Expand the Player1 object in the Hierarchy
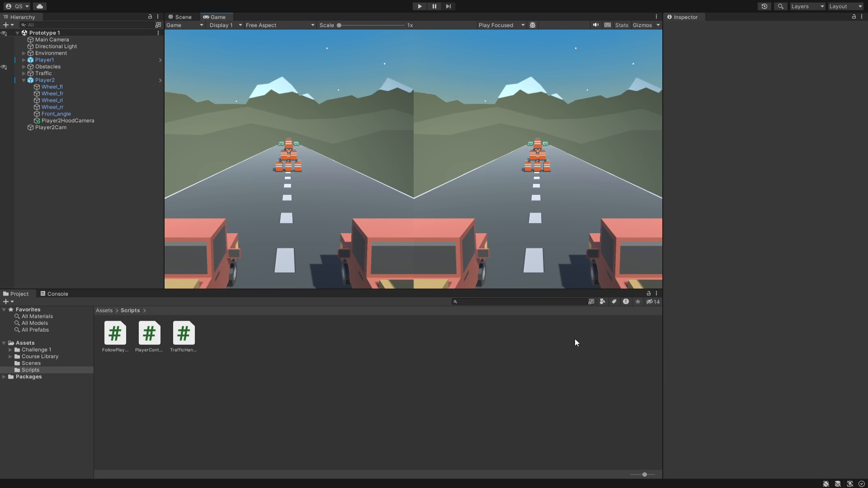 (x=24, y=60)
